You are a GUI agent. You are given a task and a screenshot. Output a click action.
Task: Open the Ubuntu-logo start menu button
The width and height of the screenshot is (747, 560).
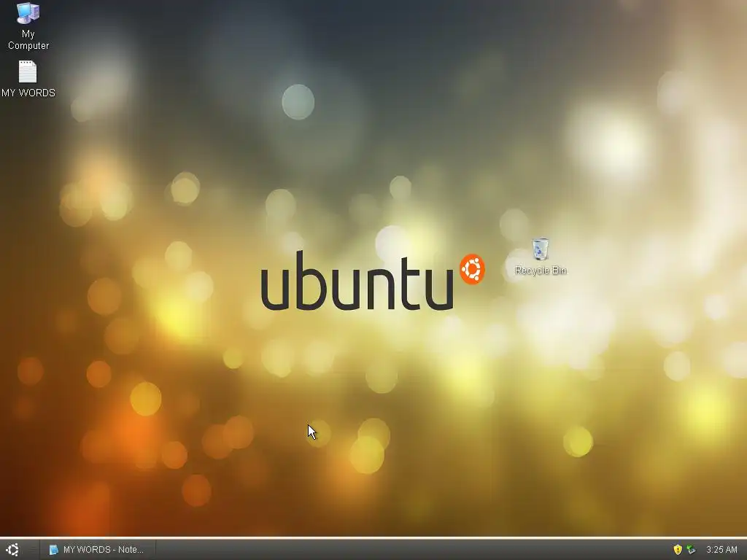[x=13, y=550]
